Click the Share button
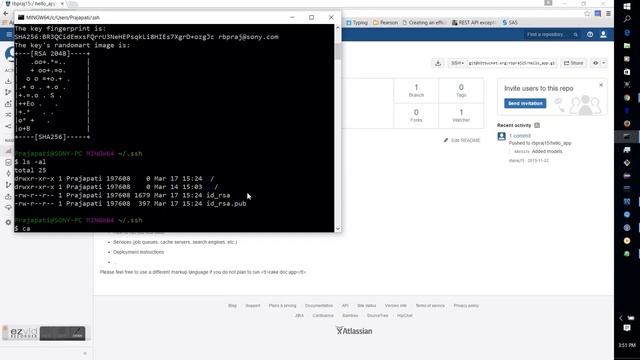The width and height of the screenshot is (640, 360). [573, 63]
